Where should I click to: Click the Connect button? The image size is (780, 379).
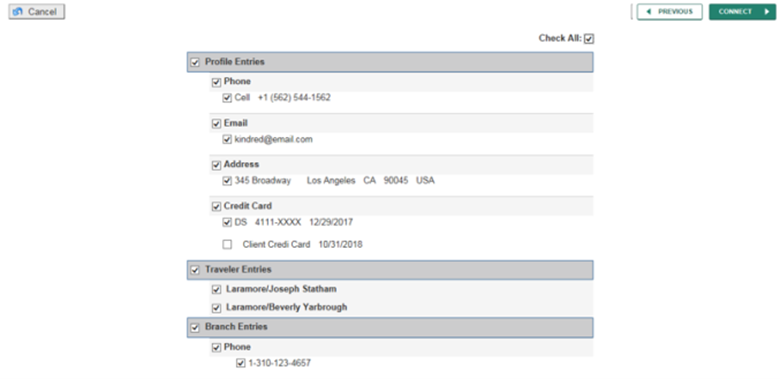pyautogui.click(x=742, y=11)
